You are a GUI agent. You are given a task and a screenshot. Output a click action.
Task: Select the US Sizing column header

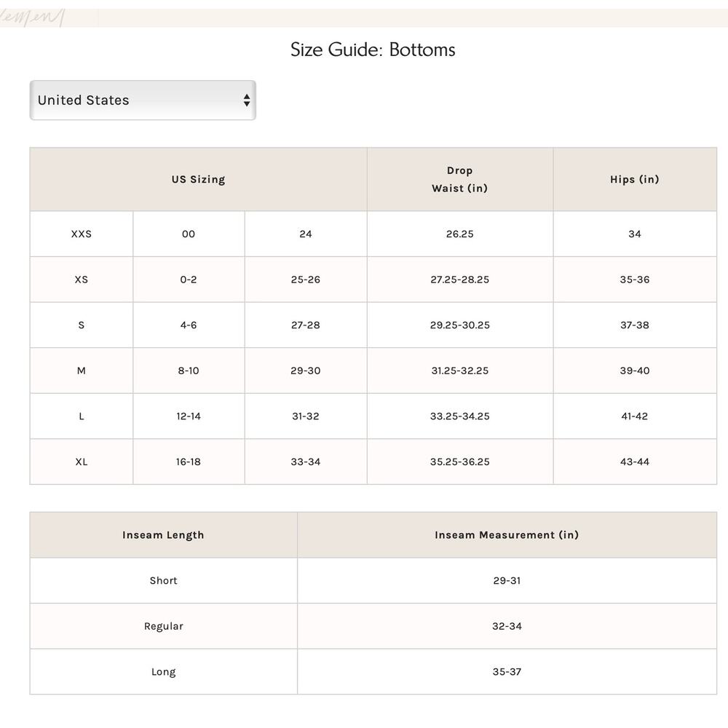point(198,179)
